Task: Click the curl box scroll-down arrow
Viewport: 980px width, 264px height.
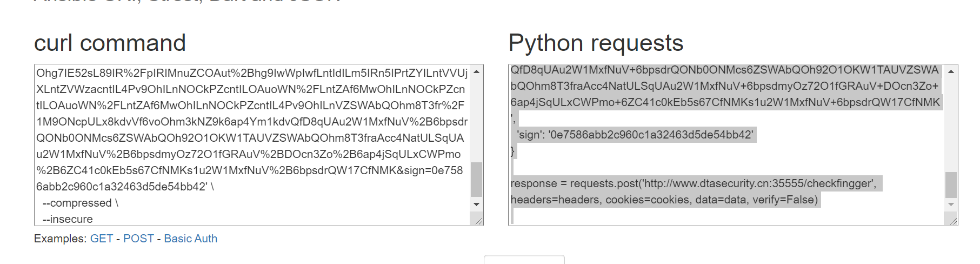Action: click(476, 204)
